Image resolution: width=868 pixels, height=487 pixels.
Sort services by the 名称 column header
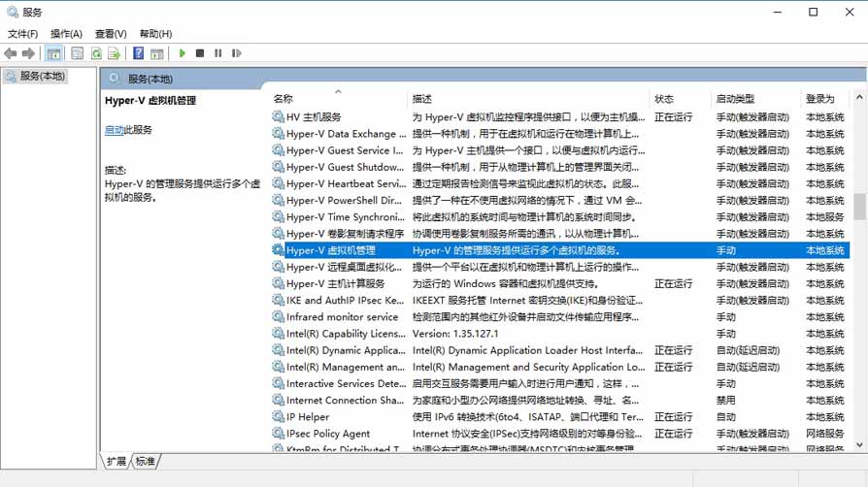pos(284,99)
